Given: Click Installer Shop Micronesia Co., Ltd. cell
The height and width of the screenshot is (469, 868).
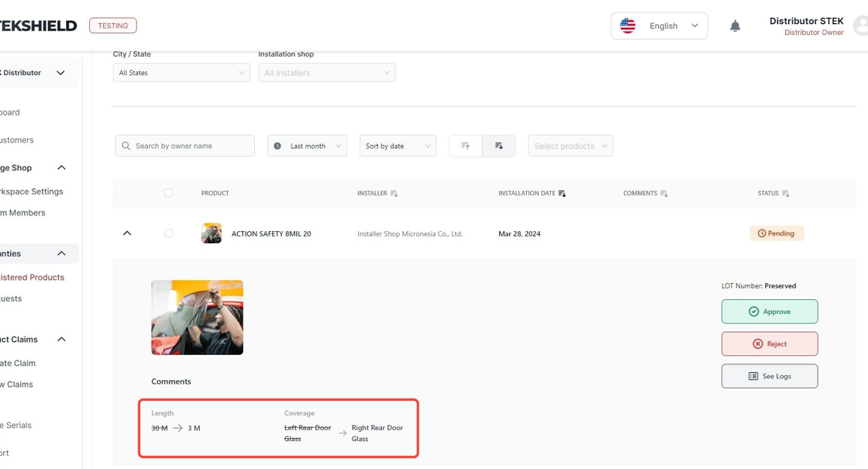Looking at the screenshot, I should coord(410,233).
